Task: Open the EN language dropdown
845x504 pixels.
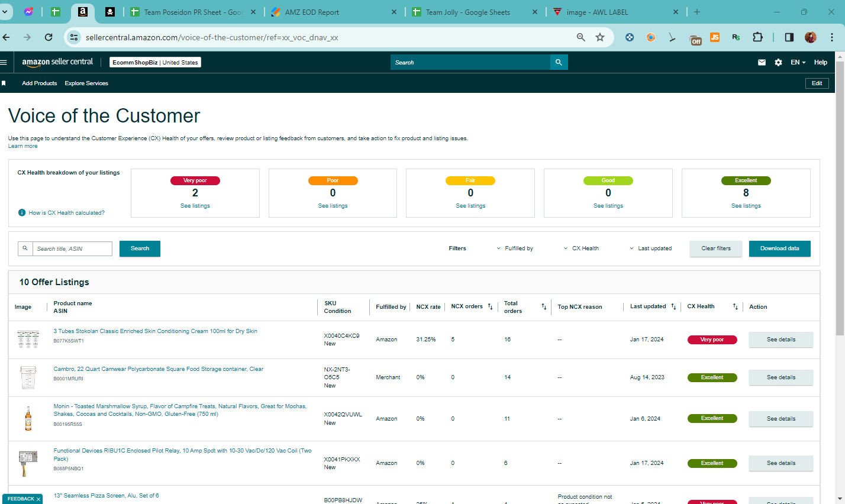Action: (x=798, y=62)
